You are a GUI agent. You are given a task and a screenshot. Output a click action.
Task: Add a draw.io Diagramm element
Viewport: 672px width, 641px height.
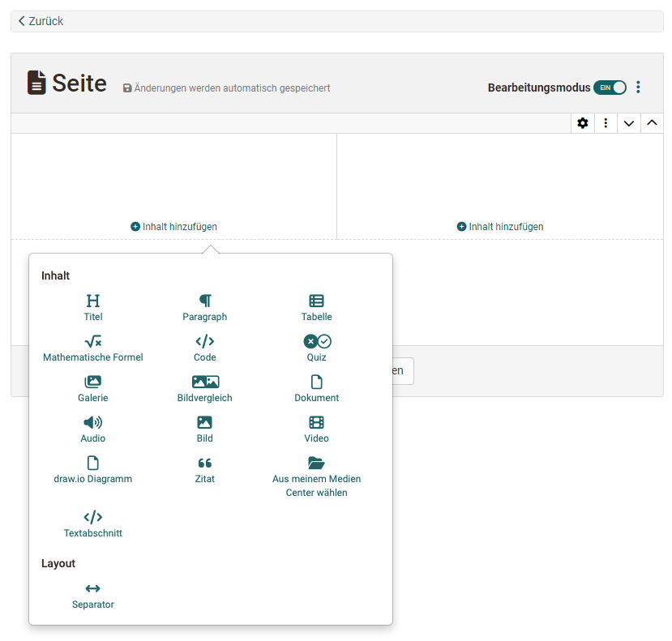pos(93,470)
